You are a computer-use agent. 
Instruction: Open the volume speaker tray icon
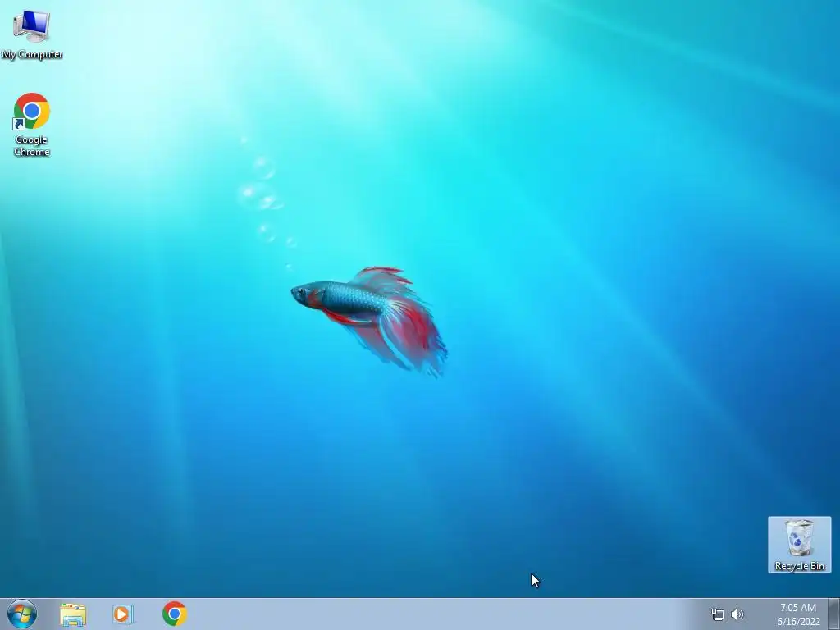tap(737, 614)
